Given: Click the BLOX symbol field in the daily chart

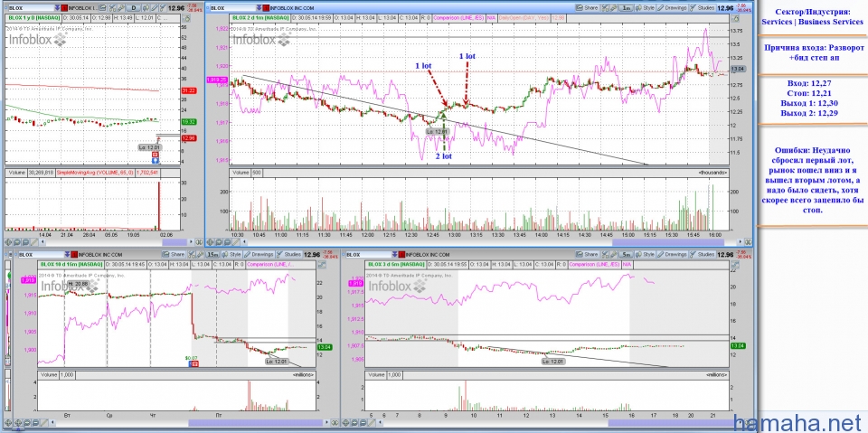Looking at the screenshot, I should [31, 8].
